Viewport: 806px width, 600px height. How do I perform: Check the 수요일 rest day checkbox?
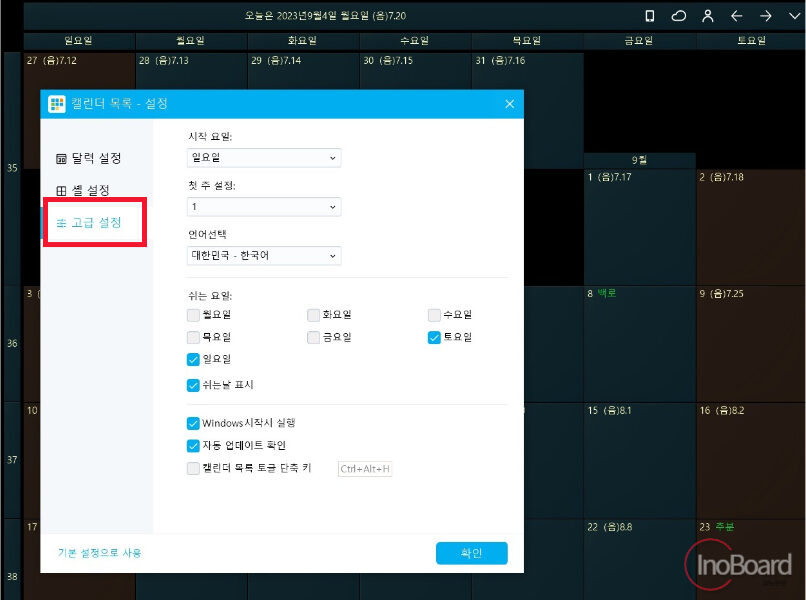pyautogui.click(x=434, y=315)
